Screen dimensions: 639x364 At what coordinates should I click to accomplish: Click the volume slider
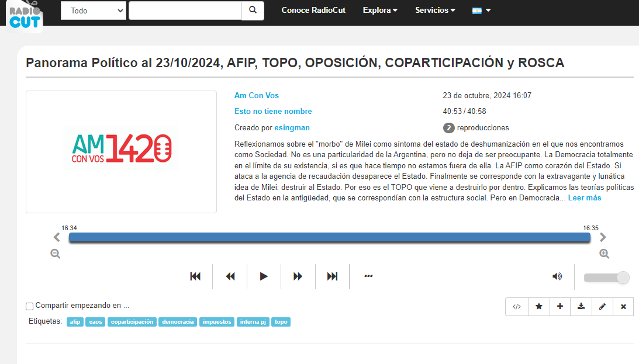[606, 278]
